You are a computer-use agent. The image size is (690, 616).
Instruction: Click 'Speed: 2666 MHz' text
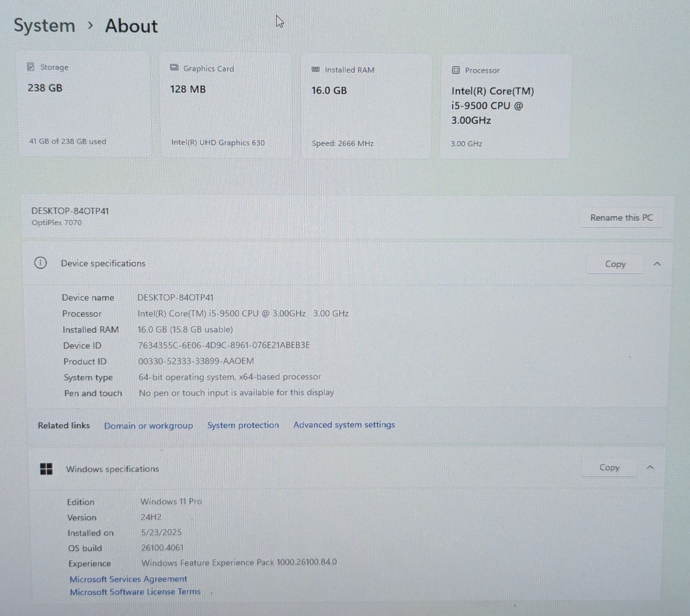[x=343, y=143]
